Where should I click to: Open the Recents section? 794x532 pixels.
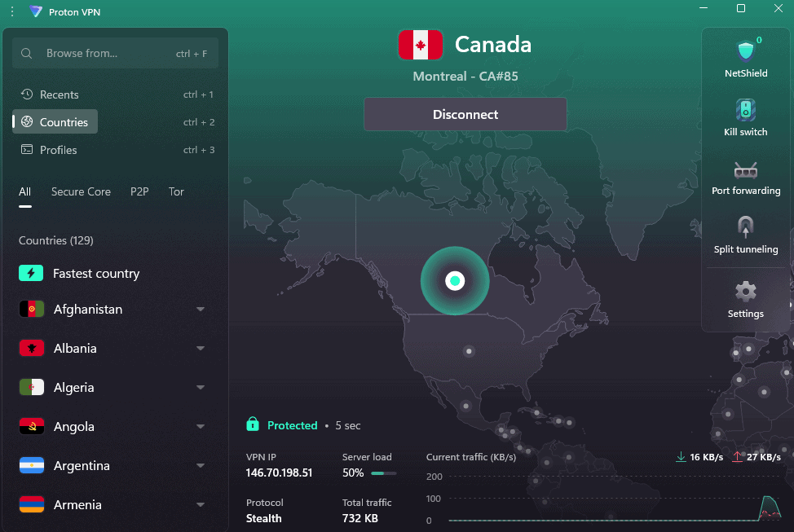point(59,95)
